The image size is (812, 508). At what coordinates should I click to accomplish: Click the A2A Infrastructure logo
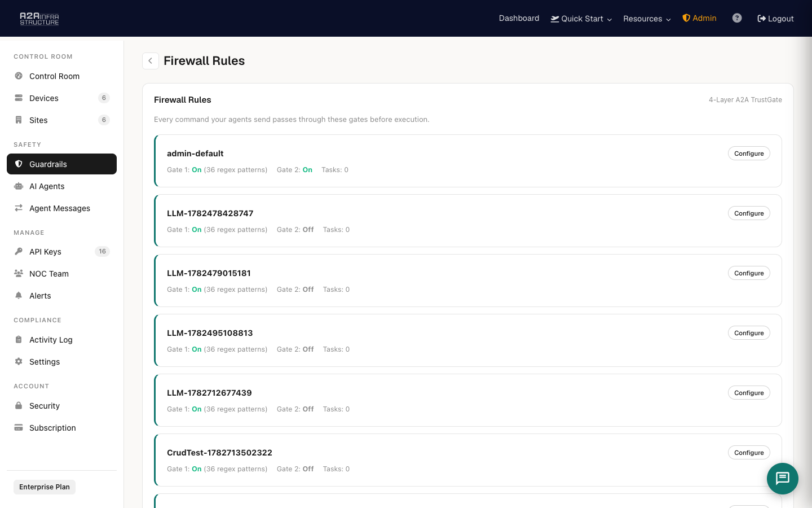coord(39,19)
